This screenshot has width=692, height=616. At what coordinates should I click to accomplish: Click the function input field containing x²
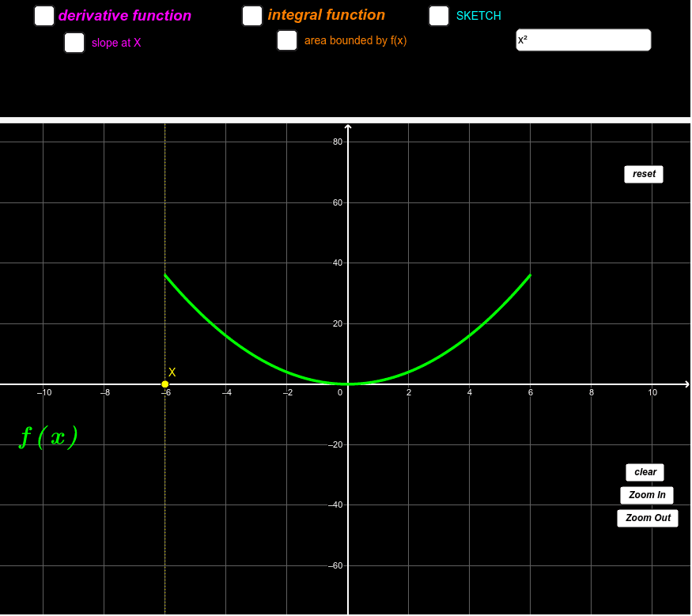(x=583, y=40)
